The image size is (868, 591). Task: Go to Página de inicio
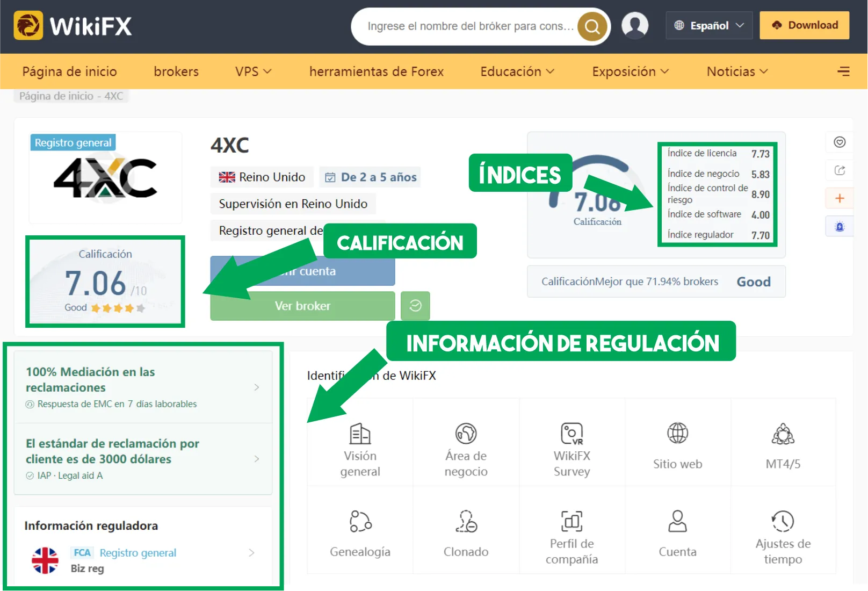69,71
